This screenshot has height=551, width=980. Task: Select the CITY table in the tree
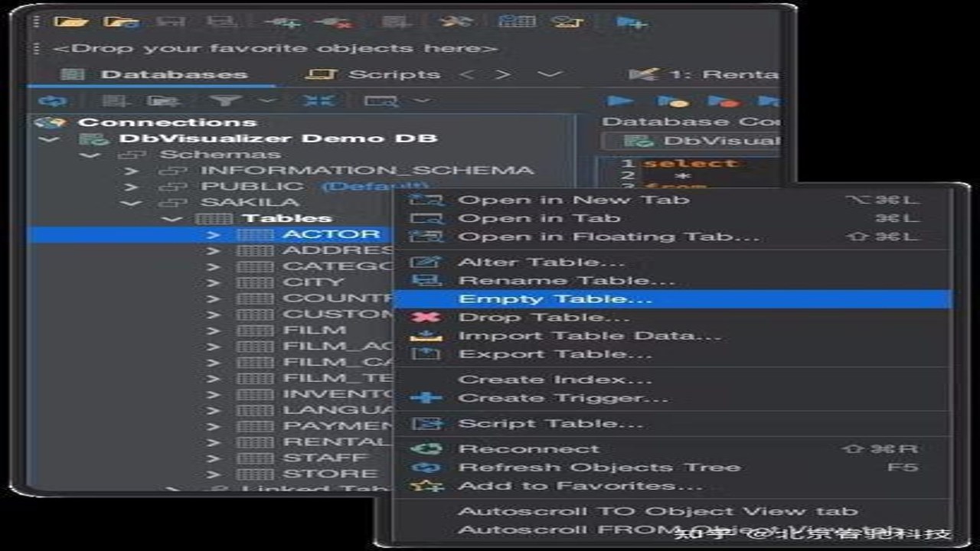click(x=314, y=282)
